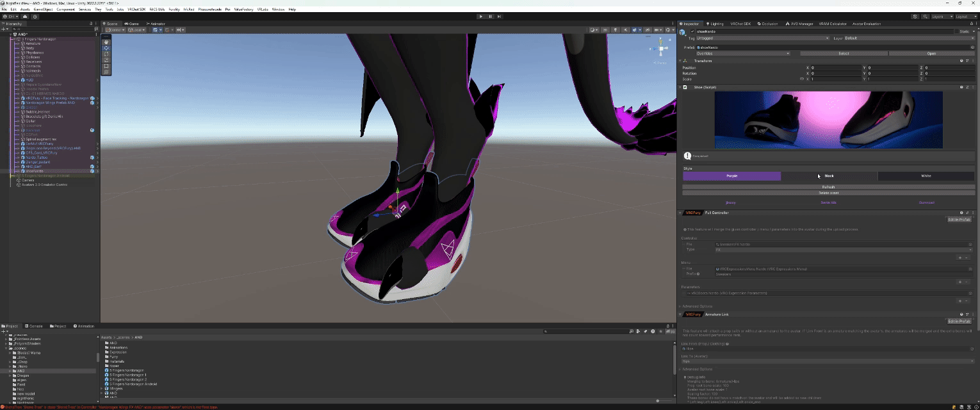Select the Hand tool in Scene toolbar

[106, 42]
